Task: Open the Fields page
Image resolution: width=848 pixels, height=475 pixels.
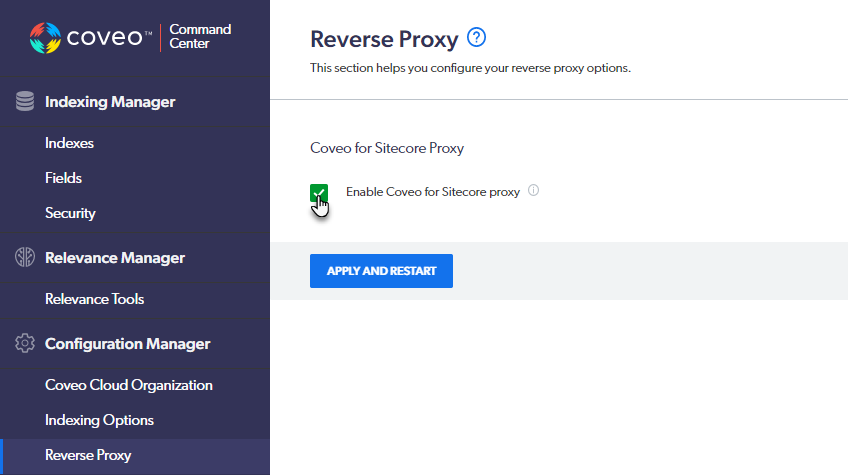Action: click(63, 178)
